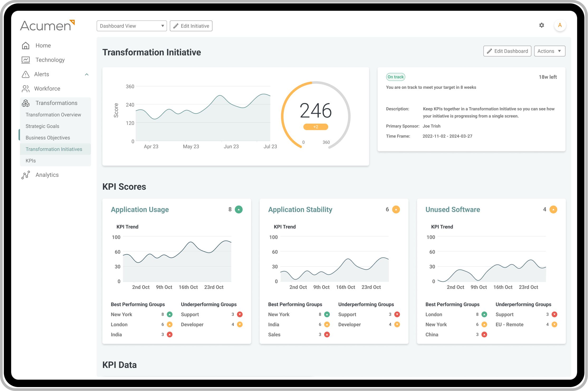The image size is (588, 391).
Task: Collapse the Alerts section chevron
Action: [87, 75]
